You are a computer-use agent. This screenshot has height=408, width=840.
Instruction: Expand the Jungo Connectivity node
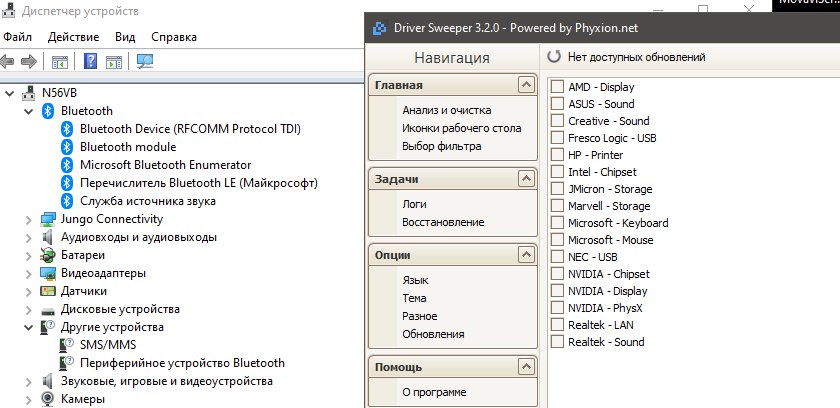click(28, 220)
